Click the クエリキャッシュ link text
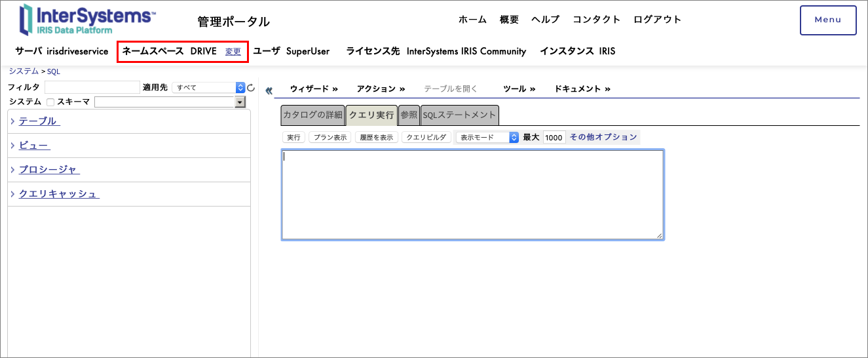This screenshot has width=868, height=358. (x=59, y=194)
